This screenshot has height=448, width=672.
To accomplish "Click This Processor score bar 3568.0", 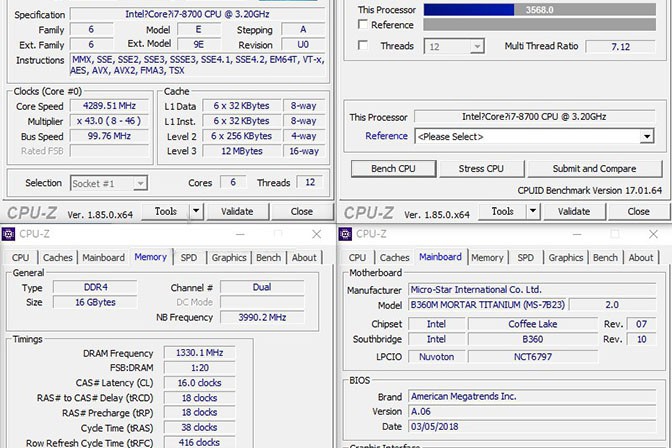I will click(540, 9).
